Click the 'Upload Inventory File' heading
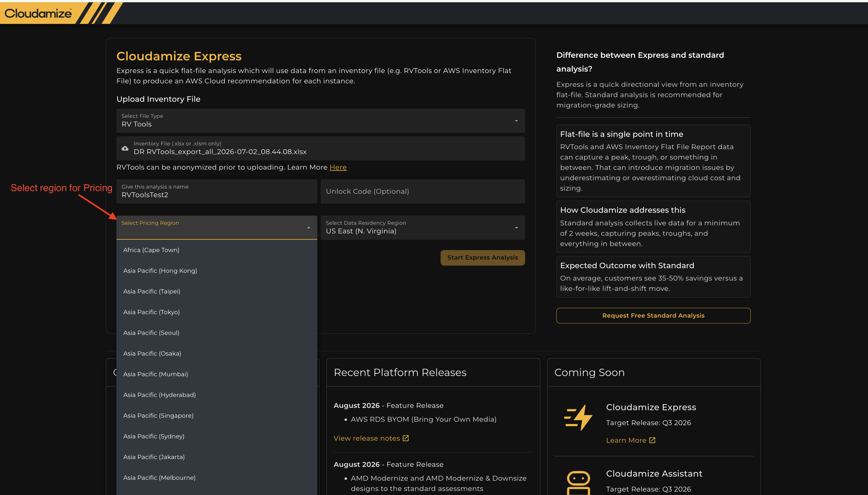This screenshot has width=868, height=495. point(158,99)
